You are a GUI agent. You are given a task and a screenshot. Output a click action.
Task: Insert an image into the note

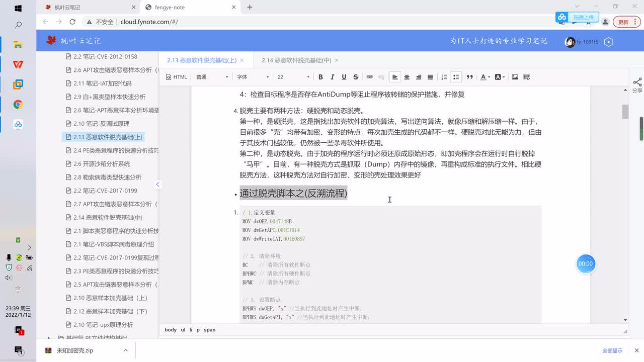515,77
